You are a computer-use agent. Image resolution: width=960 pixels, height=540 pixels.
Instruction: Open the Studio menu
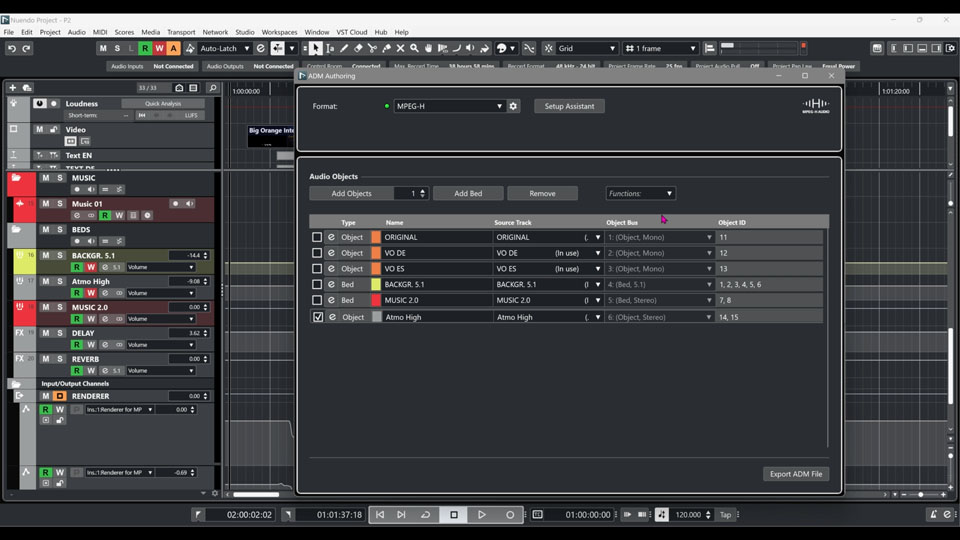point(245,32)
